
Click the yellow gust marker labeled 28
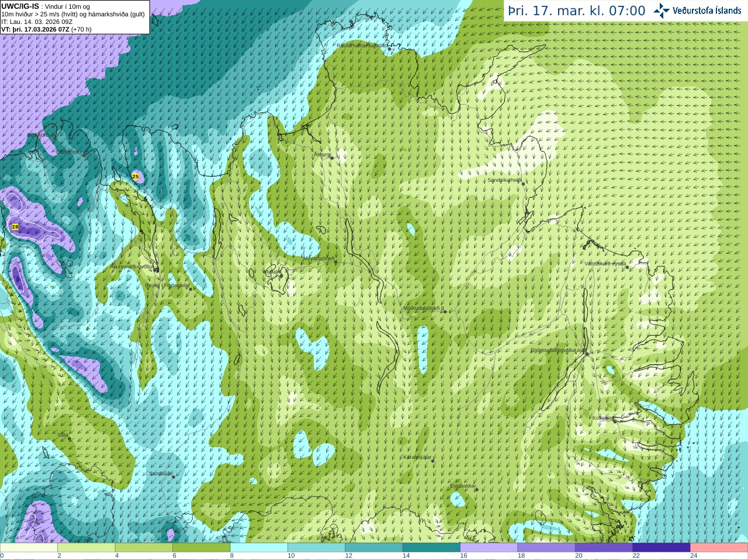coord(15,226)
